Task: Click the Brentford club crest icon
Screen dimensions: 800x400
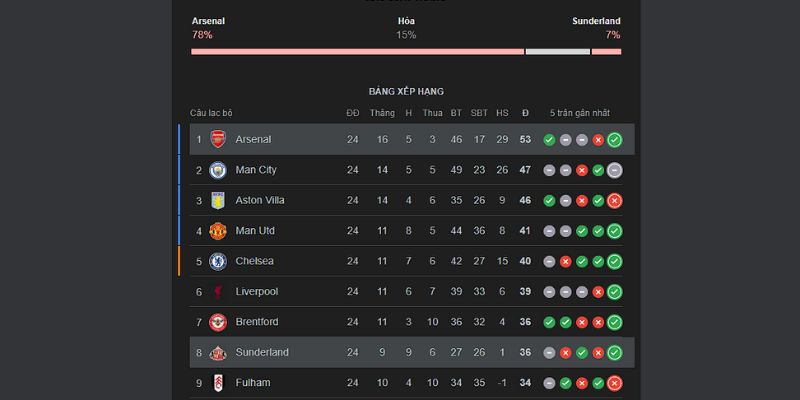Action: (218, 322)
